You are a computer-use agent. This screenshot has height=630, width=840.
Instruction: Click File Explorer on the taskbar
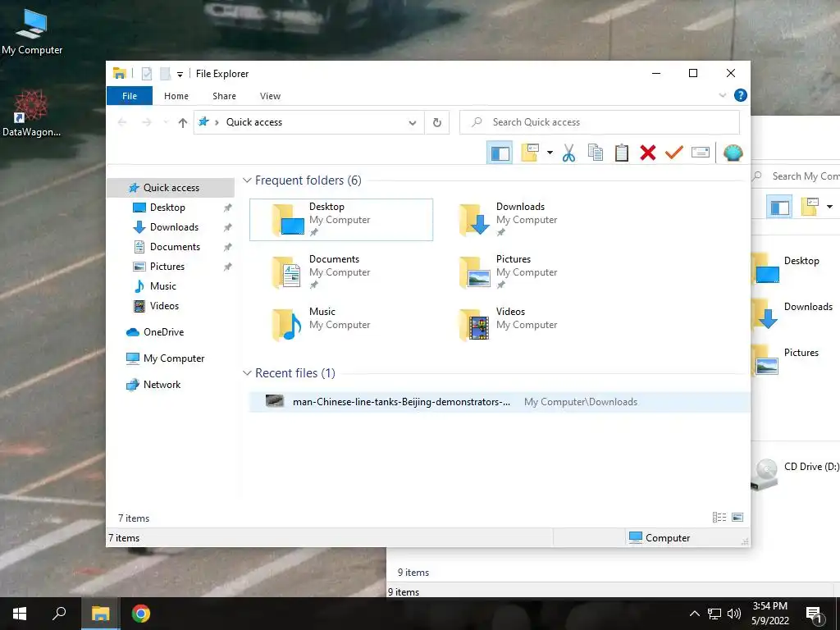pos(100,614)
